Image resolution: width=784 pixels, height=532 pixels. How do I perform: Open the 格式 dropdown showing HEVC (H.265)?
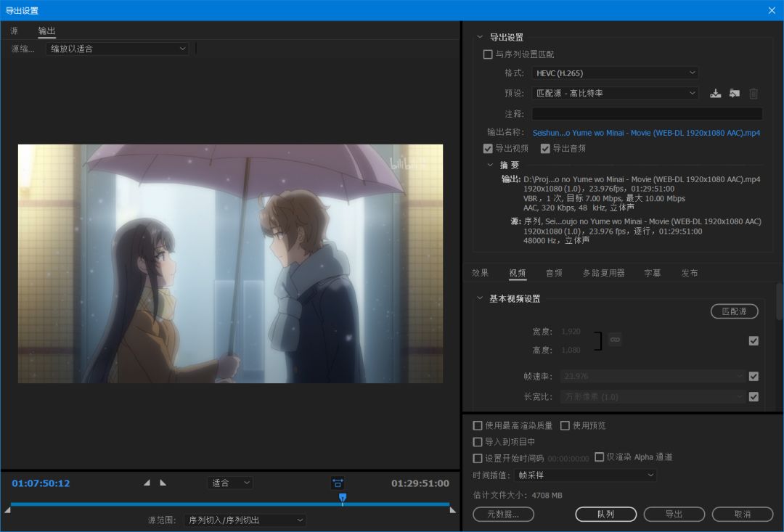614,73
